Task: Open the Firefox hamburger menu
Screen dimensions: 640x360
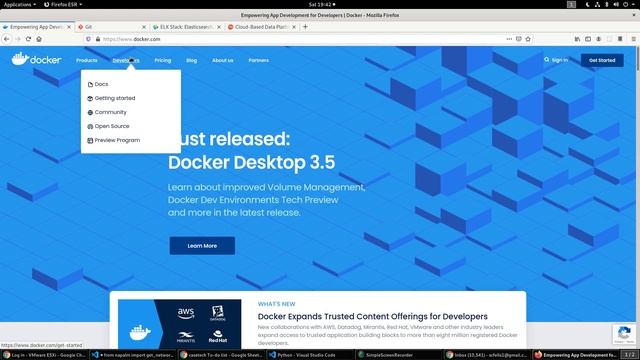Action: [x=633, y=39]
